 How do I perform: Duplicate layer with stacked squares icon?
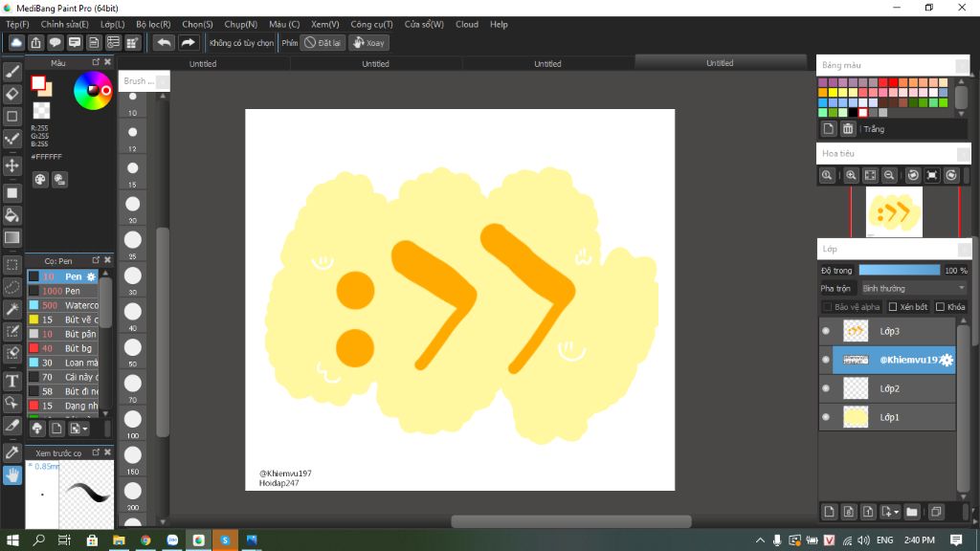tap(936, 512)
